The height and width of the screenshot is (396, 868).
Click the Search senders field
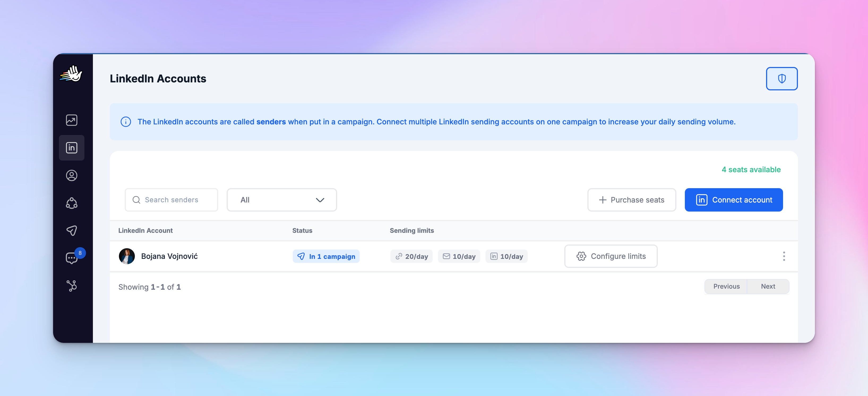tap(171, 200)
